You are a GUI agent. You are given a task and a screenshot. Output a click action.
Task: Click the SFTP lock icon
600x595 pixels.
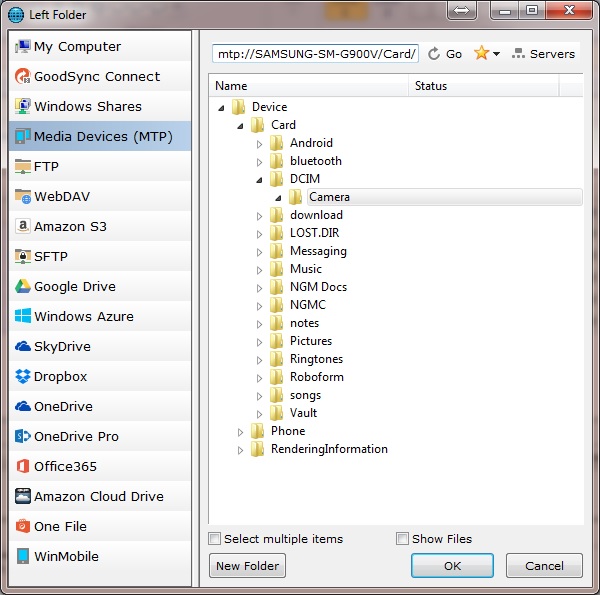(x=23, y=256)
